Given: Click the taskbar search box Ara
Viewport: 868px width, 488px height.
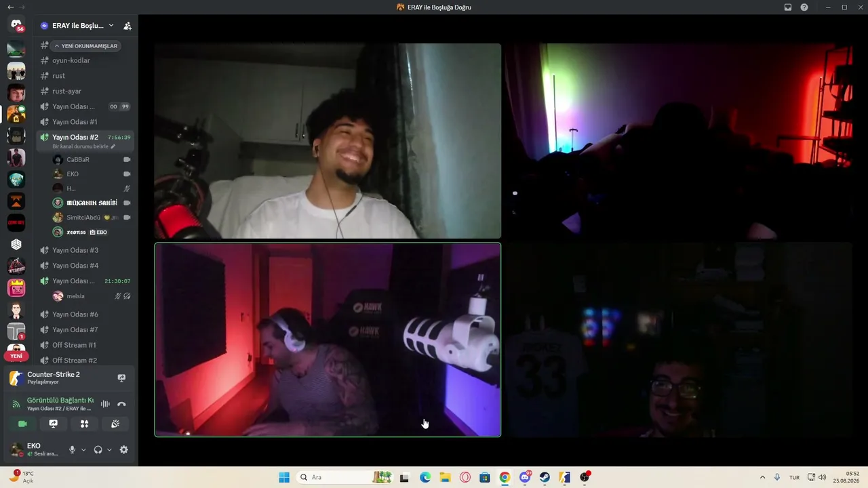Looking at the screenshot, I should (x=344, y=477).
